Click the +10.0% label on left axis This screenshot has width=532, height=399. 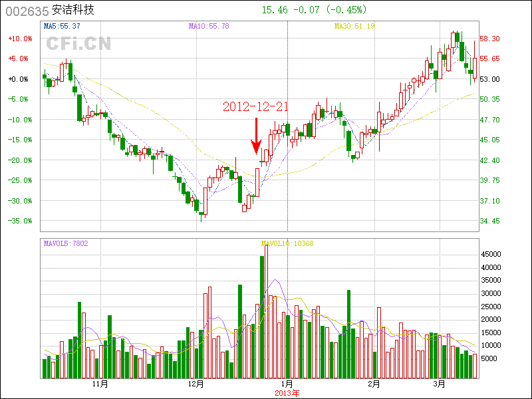click(20, 39)
